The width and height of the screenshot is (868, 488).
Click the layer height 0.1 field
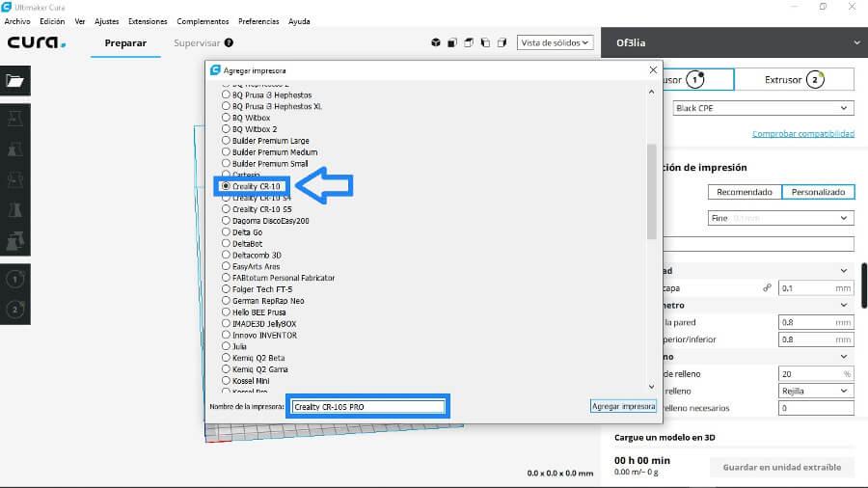point(816,287)
